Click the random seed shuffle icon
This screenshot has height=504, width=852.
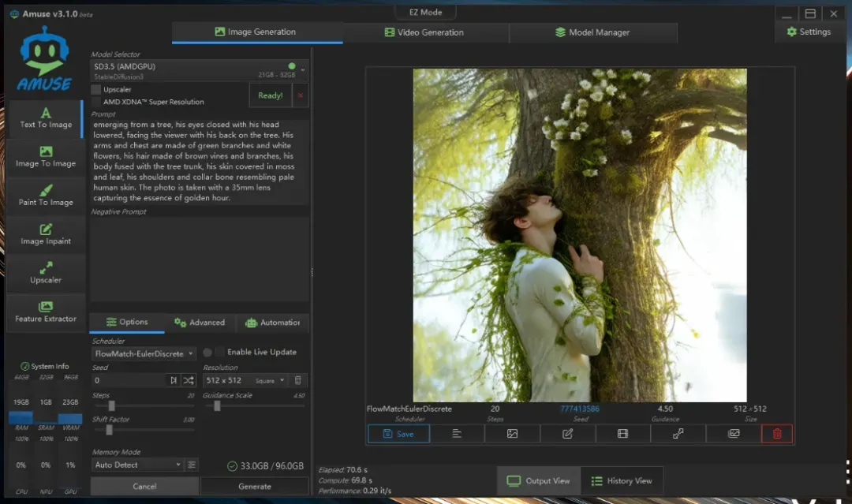(x=189, y=380)
